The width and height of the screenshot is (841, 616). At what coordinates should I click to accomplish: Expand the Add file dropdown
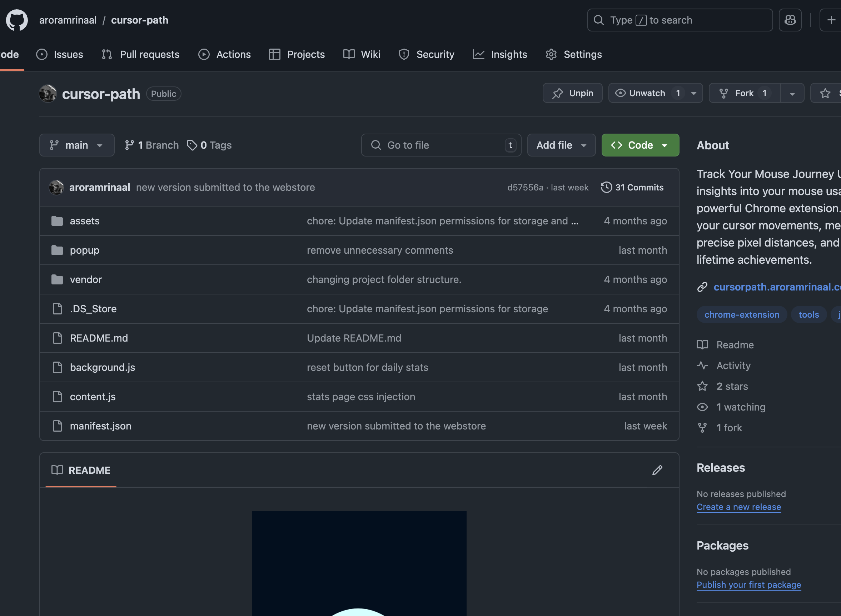click(561, 145)
